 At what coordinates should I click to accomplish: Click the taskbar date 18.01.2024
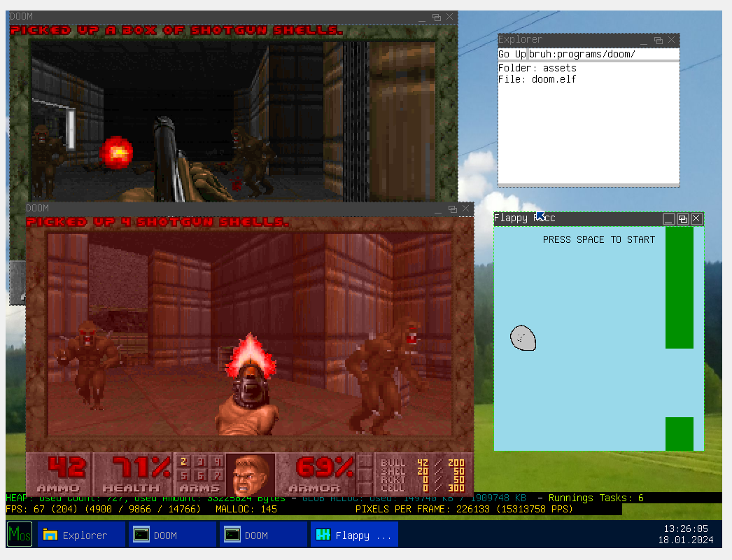coord(686,540)
